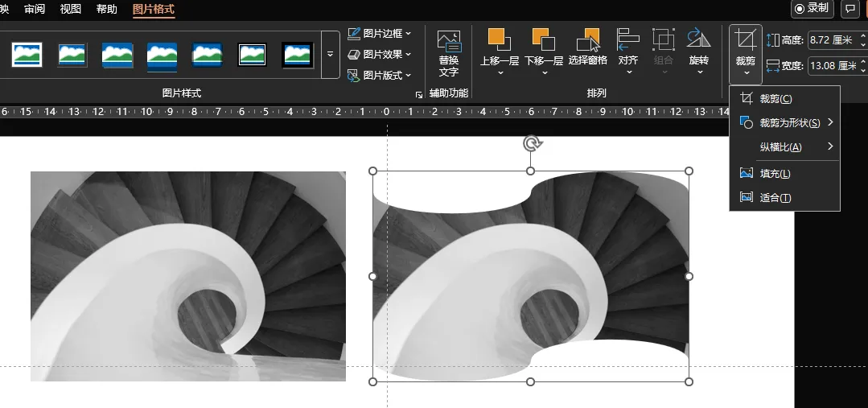Switch to the 帮助 tab

pyautogui.click(x=106, y=10)
